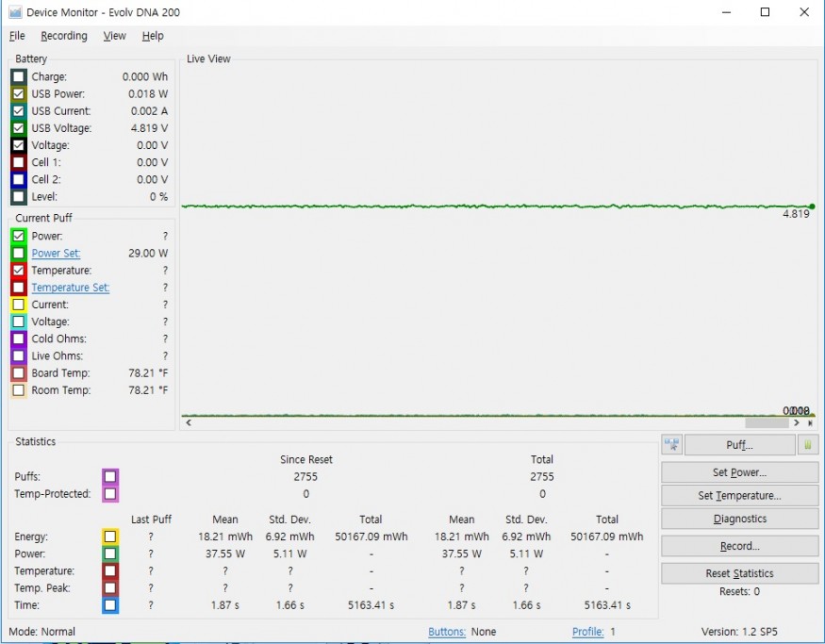Jump to end of Live View graph
This screenshot has width=825, height=644.
809,423
